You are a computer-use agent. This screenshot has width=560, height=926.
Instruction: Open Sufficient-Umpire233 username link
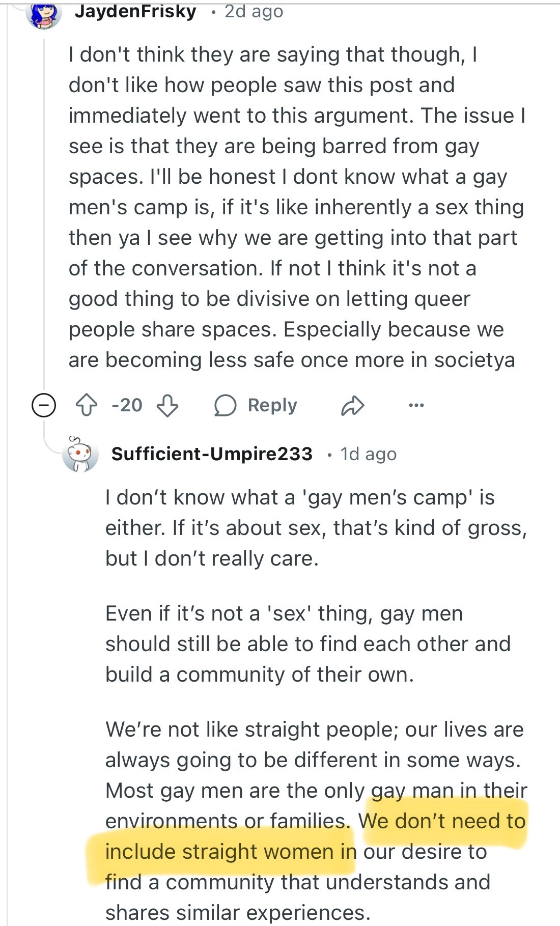pos(212,454)
